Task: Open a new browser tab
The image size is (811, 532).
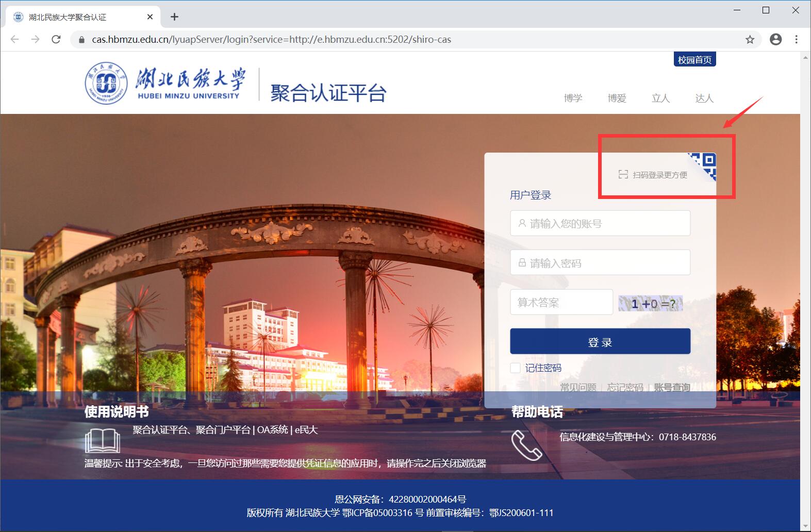Action: click(x=174, y=17)
